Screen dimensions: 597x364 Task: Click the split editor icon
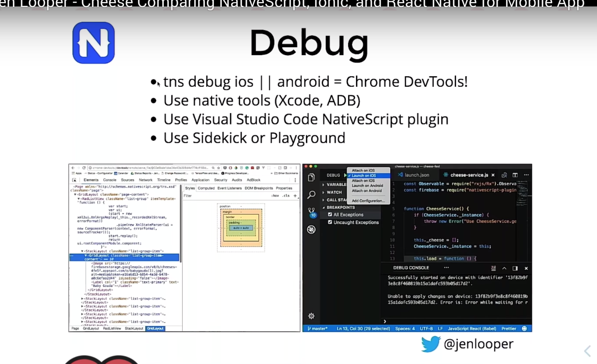pyautogui.click(x=515, y=175)
